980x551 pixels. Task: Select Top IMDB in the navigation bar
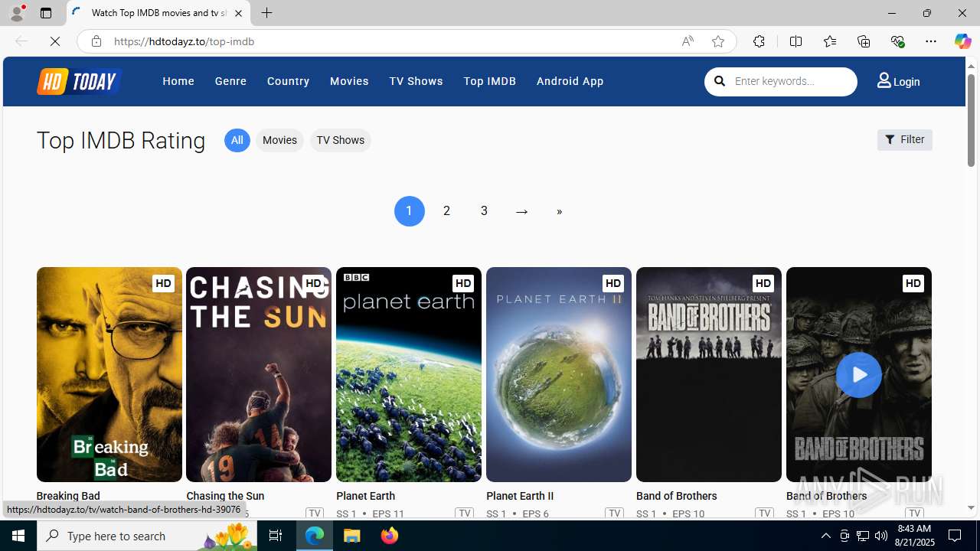[489, 81]
